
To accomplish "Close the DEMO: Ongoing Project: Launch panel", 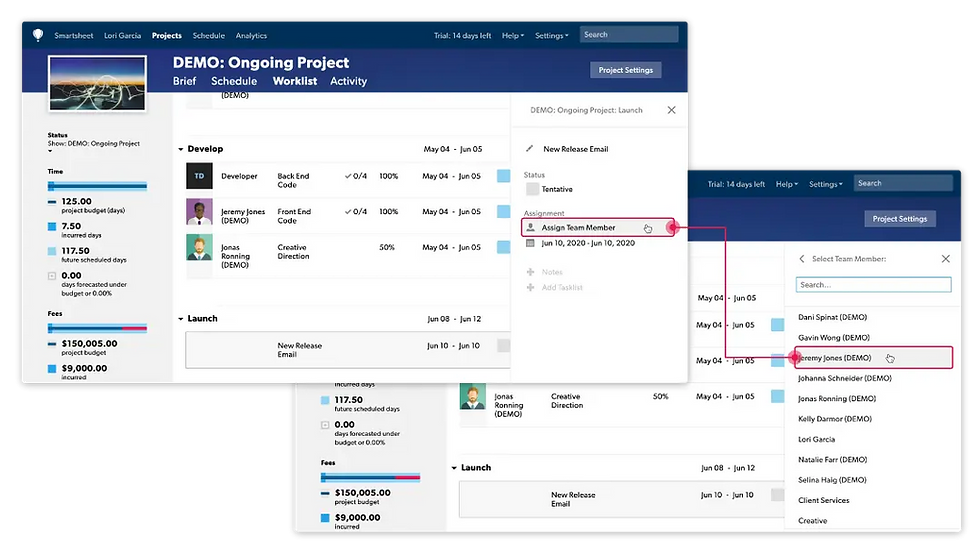I will (x=671, y=110).
